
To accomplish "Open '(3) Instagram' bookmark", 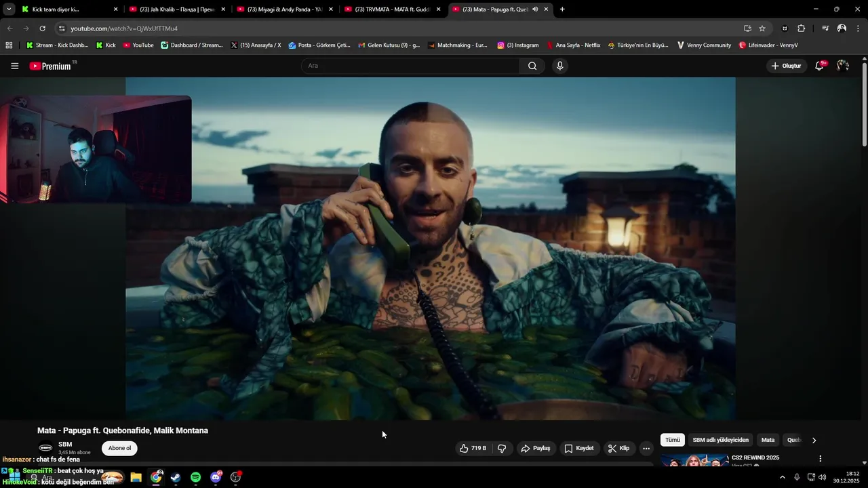I will (x=518, y=45).
